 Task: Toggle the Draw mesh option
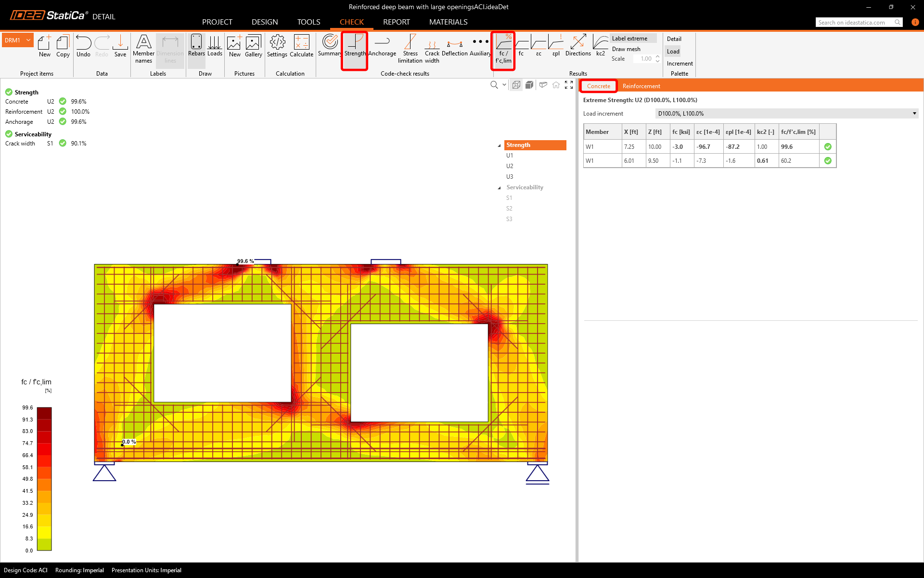click(x=626, y=49)
